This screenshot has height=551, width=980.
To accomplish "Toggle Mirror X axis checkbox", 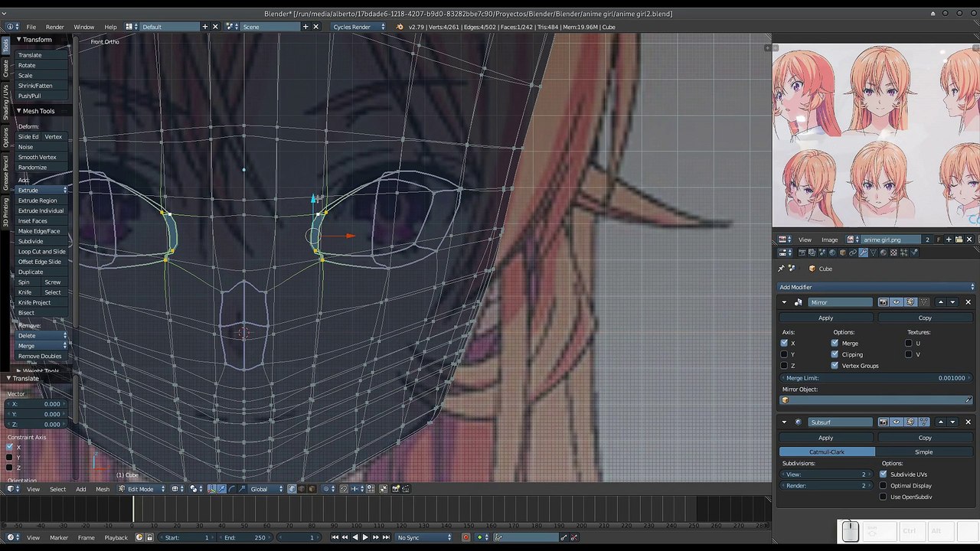I will click(x=784, y=343).
